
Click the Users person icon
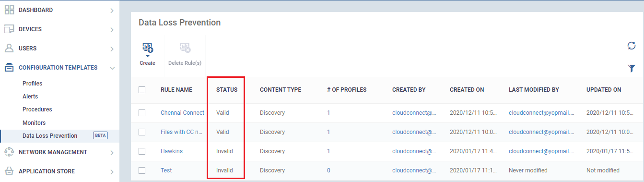pyautogui.click(x=9, y=49)
